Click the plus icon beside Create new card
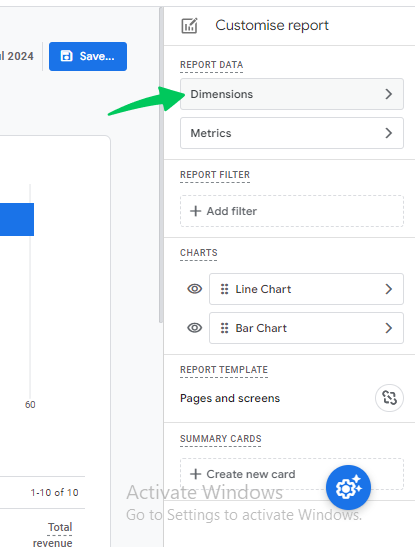415x547 pixels. click(x=196, y=474)
